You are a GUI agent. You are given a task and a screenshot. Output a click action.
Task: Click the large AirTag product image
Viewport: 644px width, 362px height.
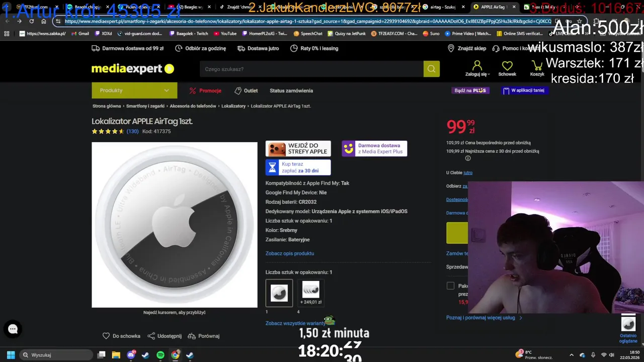pos(175,225)
